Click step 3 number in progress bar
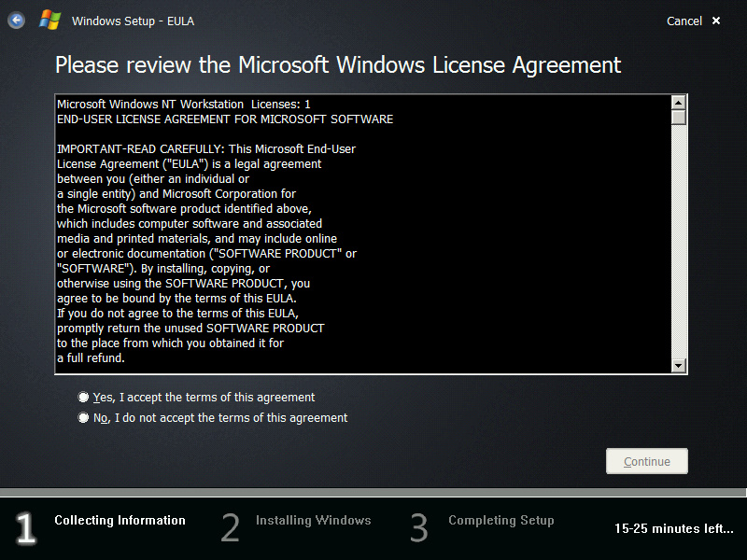This screenshot has height=560, width=747. click(x=419, y=527)
